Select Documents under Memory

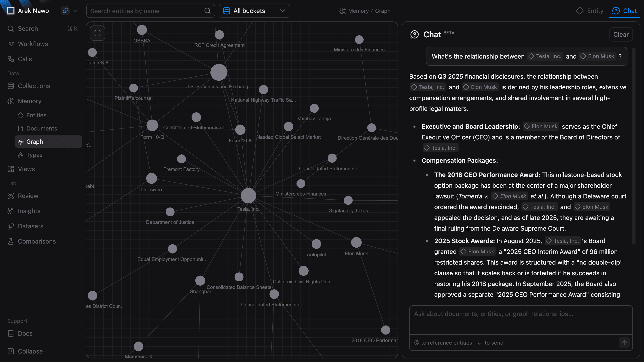[49, 128]
